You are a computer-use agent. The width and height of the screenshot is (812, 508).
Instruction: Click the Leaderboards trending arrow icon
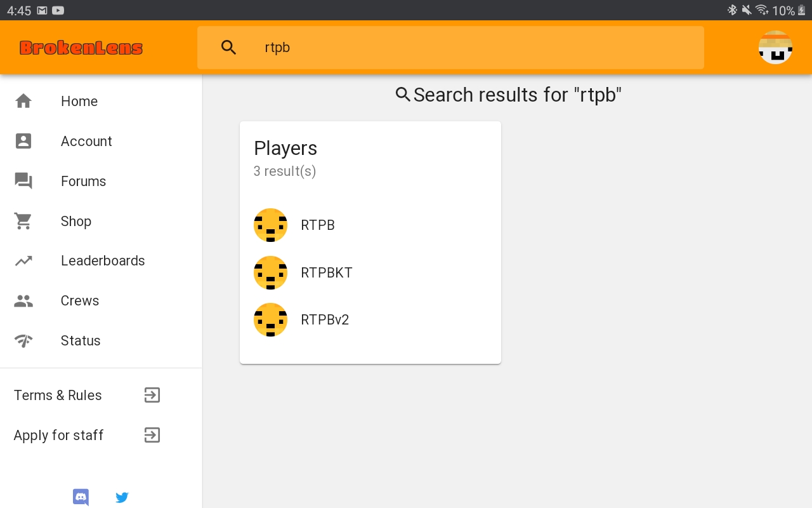tap(23, 260)
